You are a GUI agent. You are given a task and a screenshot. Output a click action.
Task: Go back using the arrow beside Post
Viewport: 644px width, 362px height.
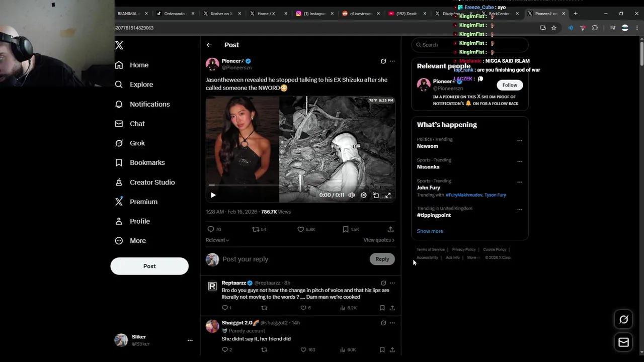(209, 45)
